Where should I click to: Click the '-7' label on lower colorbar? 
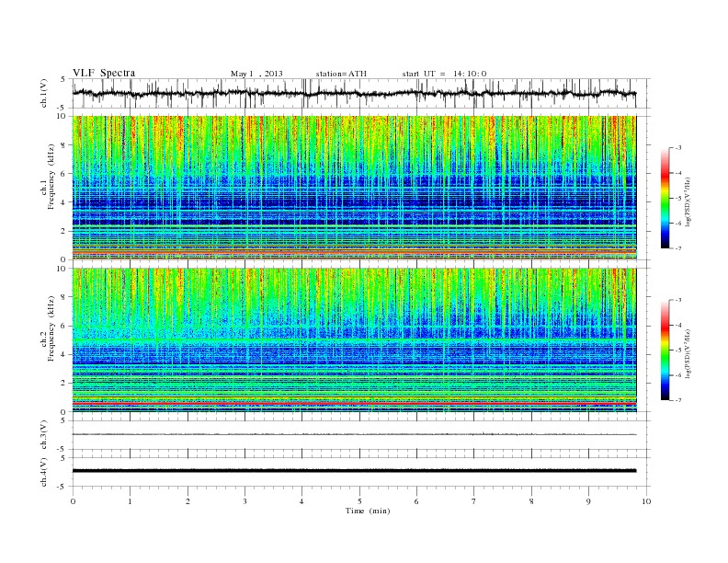point(678,400)
